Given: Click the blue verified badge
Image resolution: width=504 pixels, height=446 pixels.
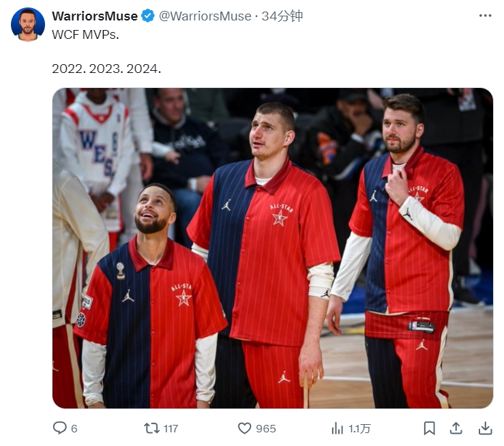Looking at the screenshot, I should click(x=148, y=16).
